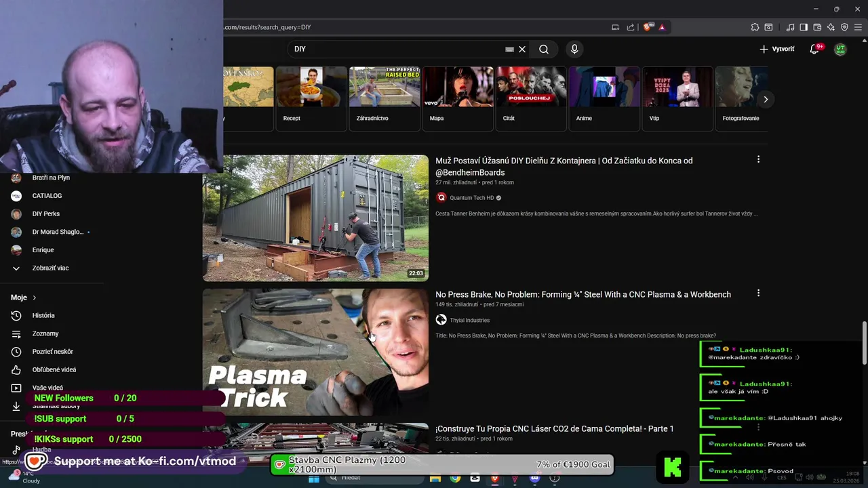Show next category chips with right arrow

pyautogui.click(x=766, y=99)
